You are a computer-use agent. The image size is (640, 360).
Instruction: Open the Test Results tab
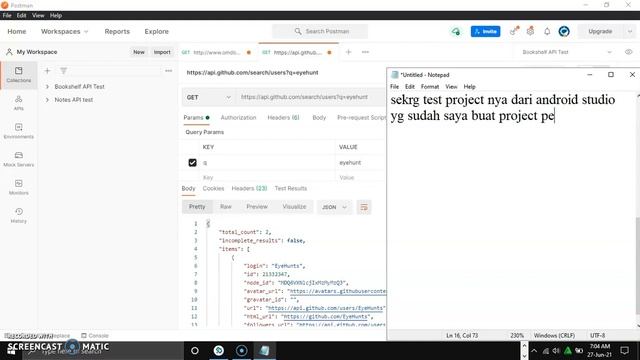[x=291, y=189]
